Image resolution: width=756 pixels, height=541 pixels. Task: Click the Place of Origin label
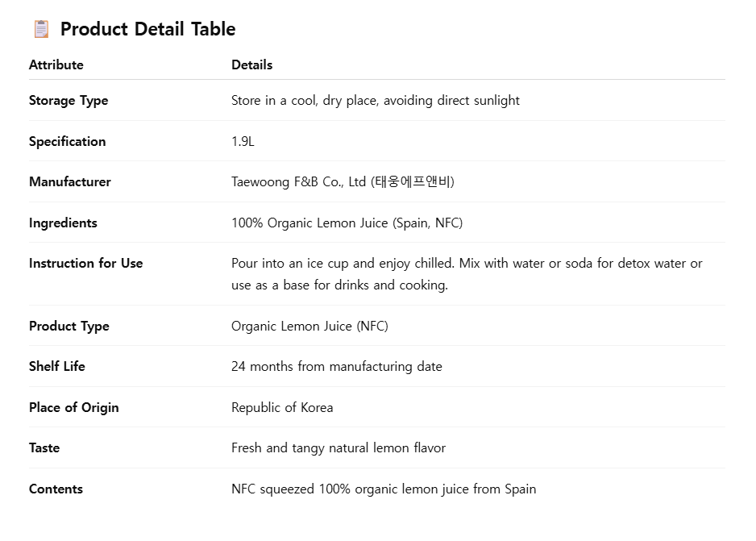pos(73,407)
